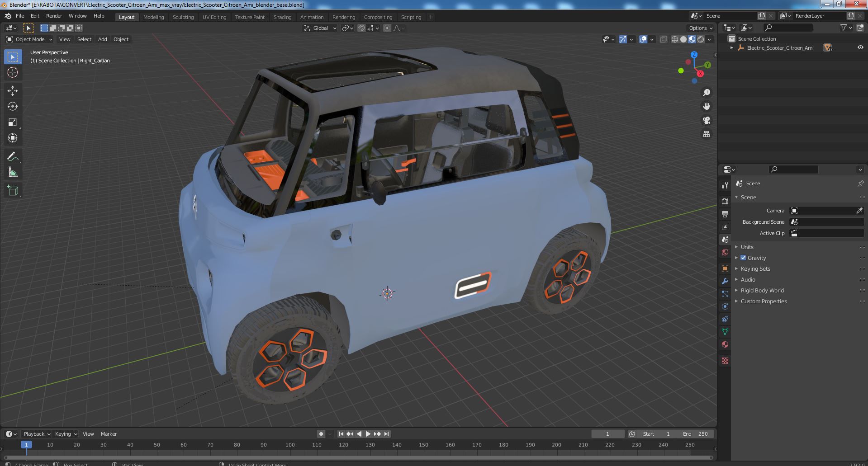Open the Keying dropdown in timeline

(66, 434)
